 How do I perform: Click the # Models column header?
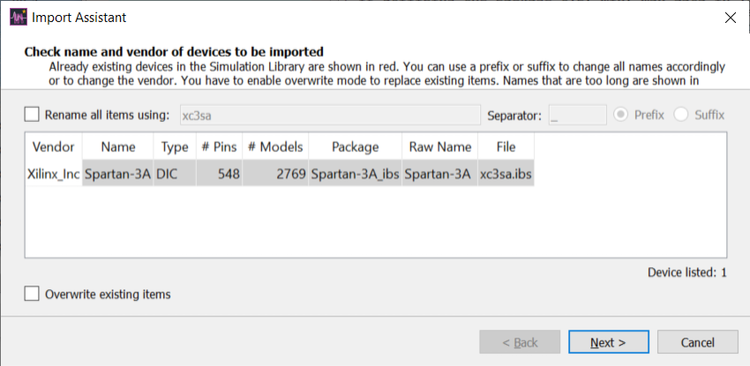pos(276,147)
